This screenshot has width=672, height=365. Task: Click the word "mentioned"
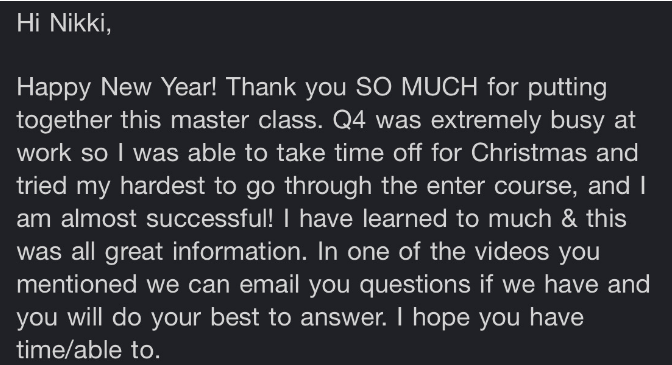point(77,284)
